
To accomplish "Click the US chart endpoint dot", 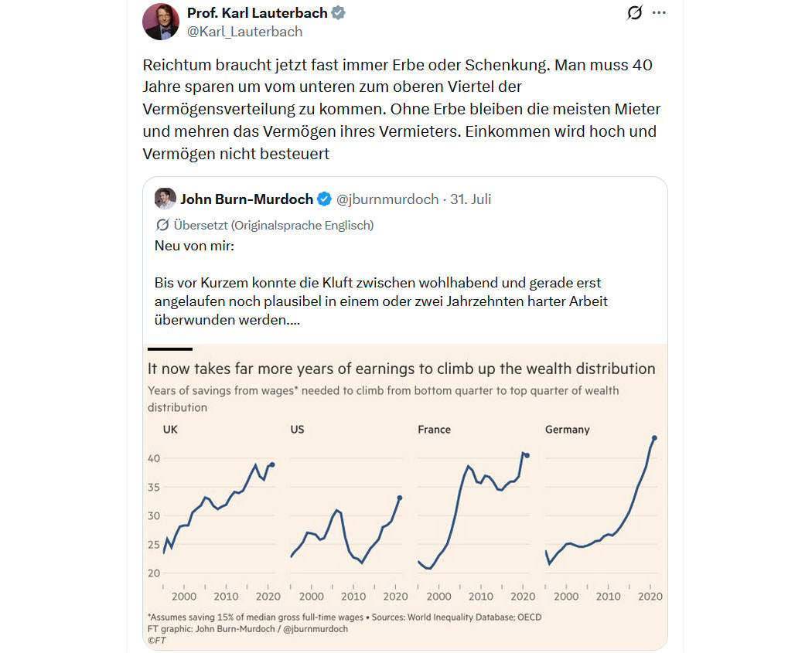I will [400, 498].
